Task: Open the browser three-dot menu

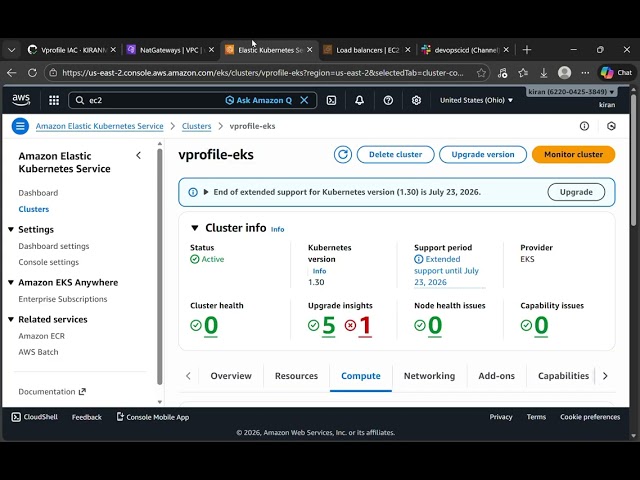Action: [585, 73]
